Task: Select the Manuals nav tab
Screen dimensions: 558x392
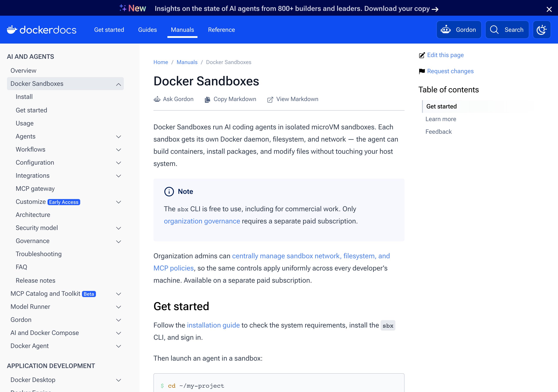Action: point(182,30)
